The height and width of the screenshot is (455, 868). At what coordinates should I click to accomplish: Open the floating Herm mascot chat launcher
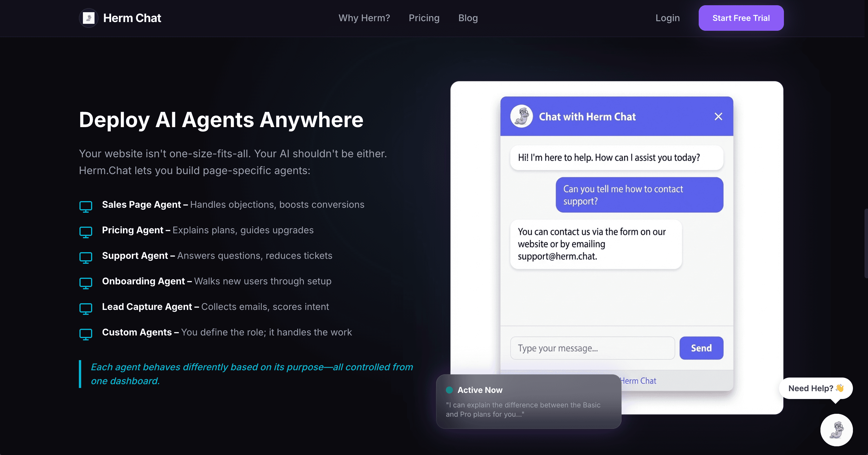(x=837, y=430)
